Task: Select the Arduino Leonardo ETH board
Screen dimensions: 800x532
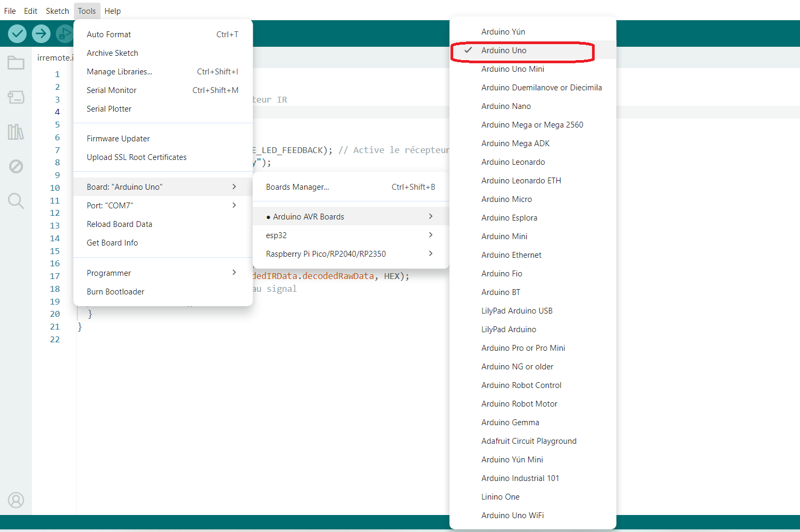Action: [x=533, y=181]
